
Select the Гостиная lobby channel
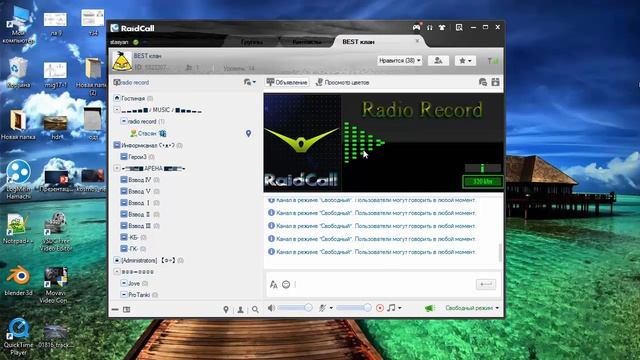point(133,98)
